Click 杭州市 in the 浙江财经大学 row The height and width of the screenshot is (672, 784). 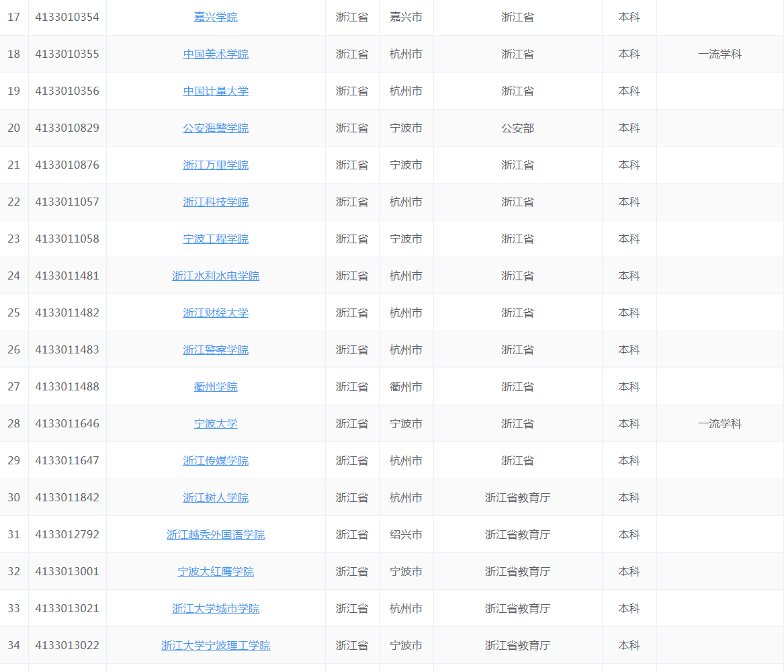(406, 313)
